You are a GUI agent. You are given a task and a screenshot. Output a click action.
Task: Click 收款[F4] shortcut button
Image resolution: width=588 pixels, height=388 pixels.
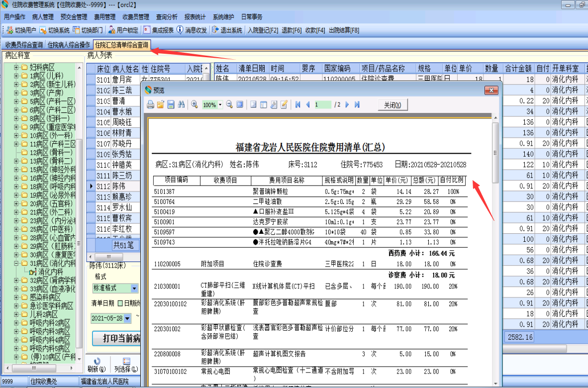point(315,30)
